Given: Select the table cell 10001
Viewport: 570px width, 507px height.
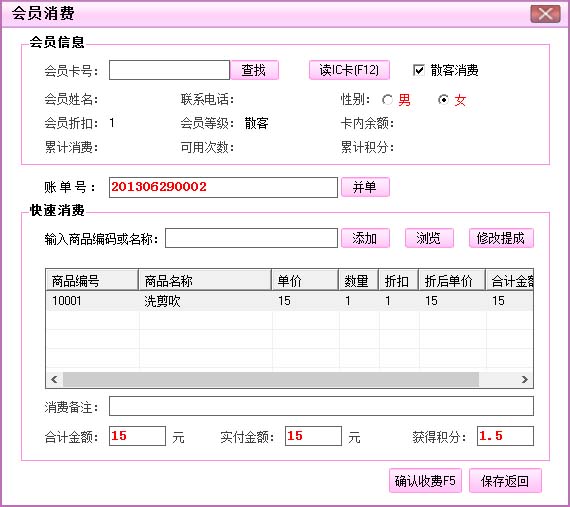Looking at the screenshot, I should [x=93, y=301].
